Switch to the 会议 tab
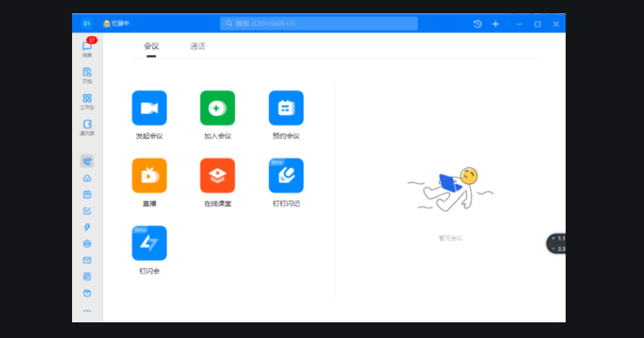Viewport: 644px width, 338px height. (x=151, y=46)
